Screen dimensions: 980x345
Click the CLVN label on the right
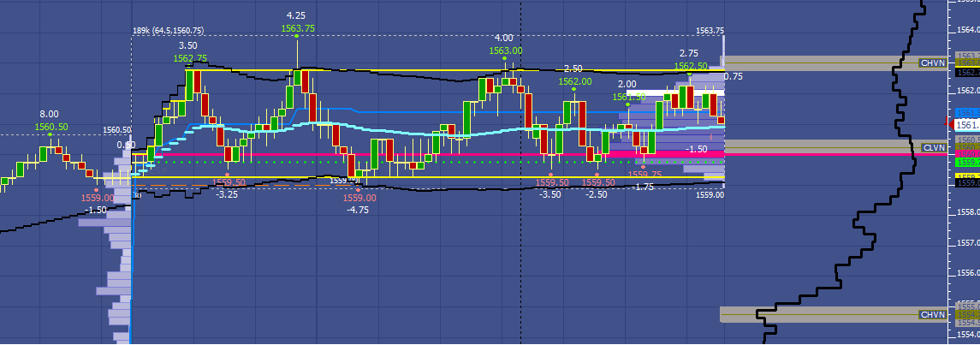[932, 148]
